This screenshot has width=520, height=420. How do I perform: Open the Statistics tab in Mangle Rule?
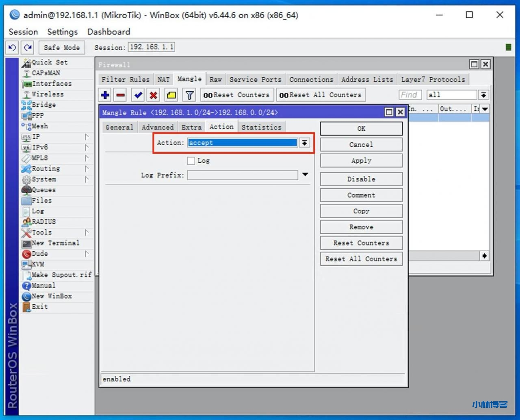click(261, 127)
